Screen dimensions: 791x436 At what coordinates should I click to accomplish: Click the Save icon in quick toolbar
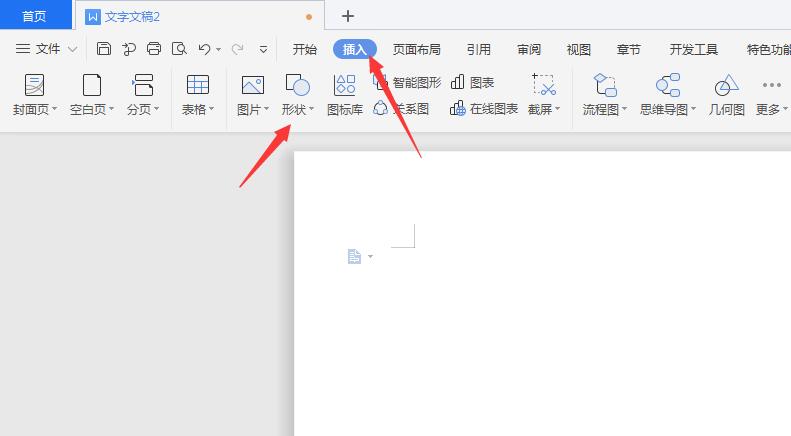click(x=103, y=48)
